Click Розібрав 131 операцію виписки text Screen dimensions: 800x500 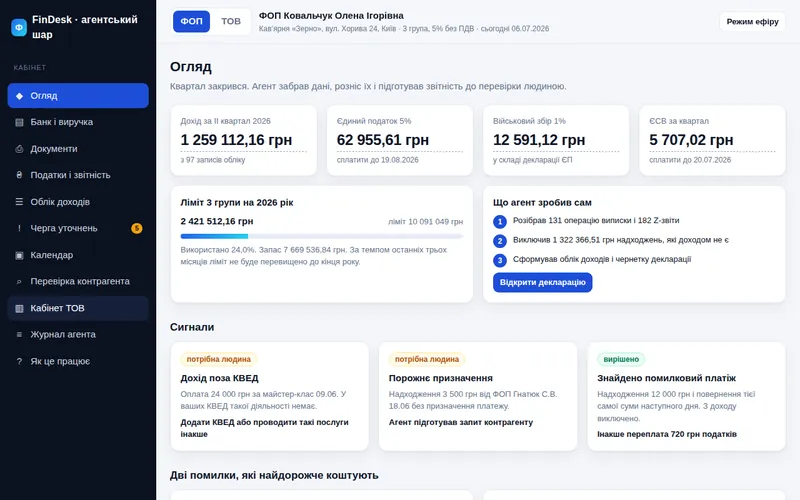click(x=596, y=220)
